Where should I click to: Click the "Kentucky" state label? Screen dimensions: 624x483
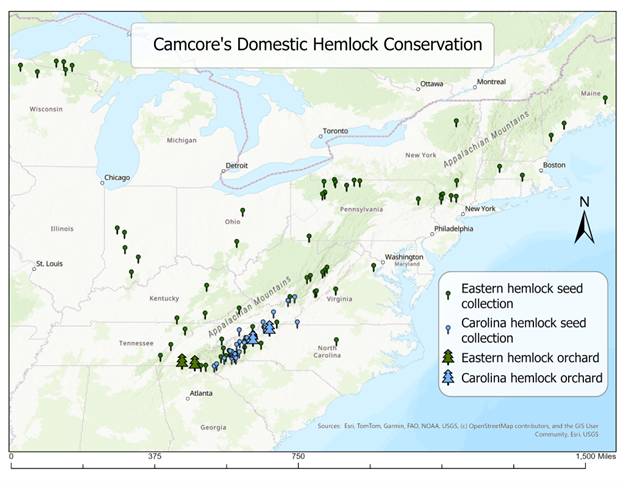tap(164, 298)
